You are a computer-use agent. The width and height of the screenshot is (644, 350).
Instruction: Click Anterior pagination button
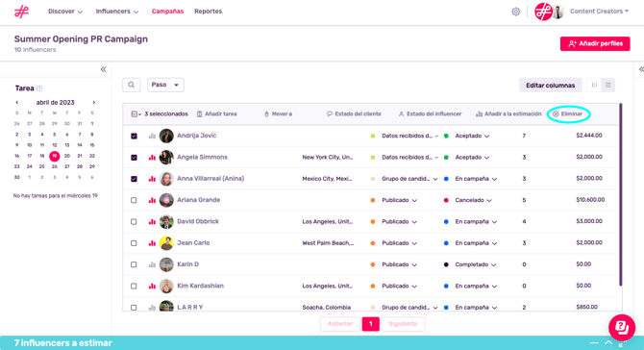pos(340,324)
